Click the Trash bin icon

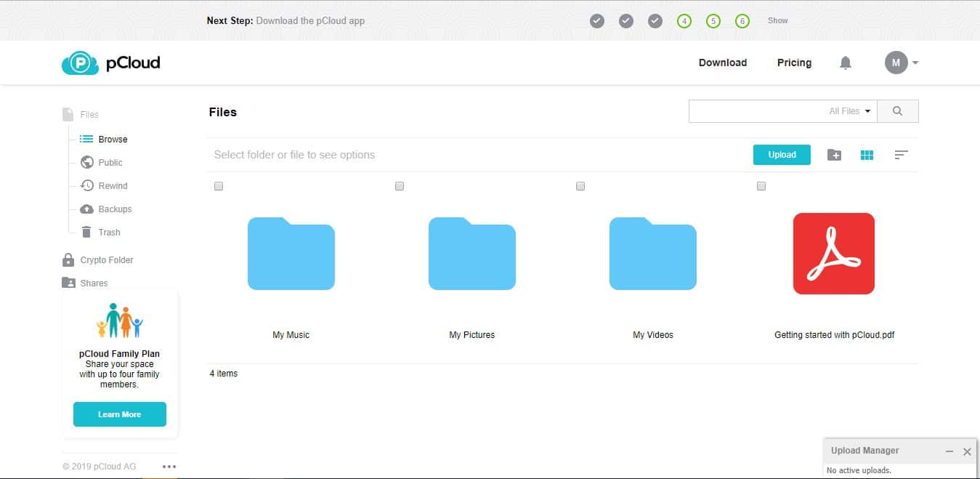(87, 232)
